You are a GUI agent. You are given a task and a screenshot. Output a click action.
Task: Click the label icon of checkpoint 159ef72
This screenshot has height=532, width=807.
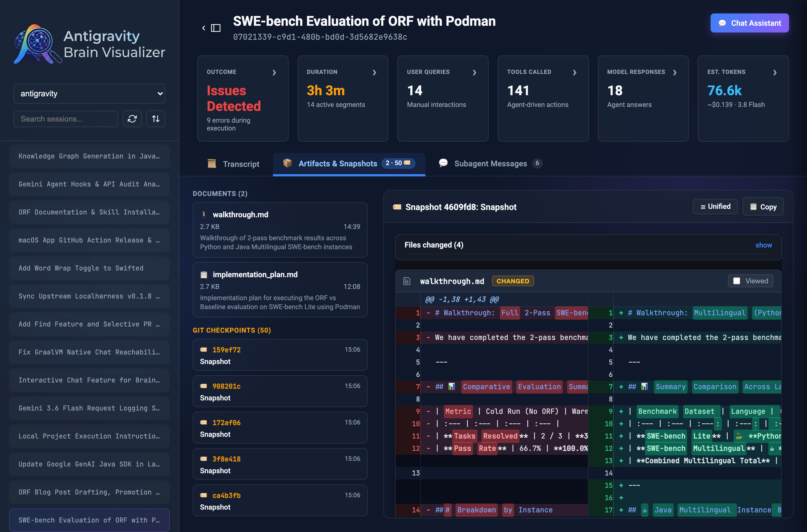pyautogui.click(x=204, y=350)
